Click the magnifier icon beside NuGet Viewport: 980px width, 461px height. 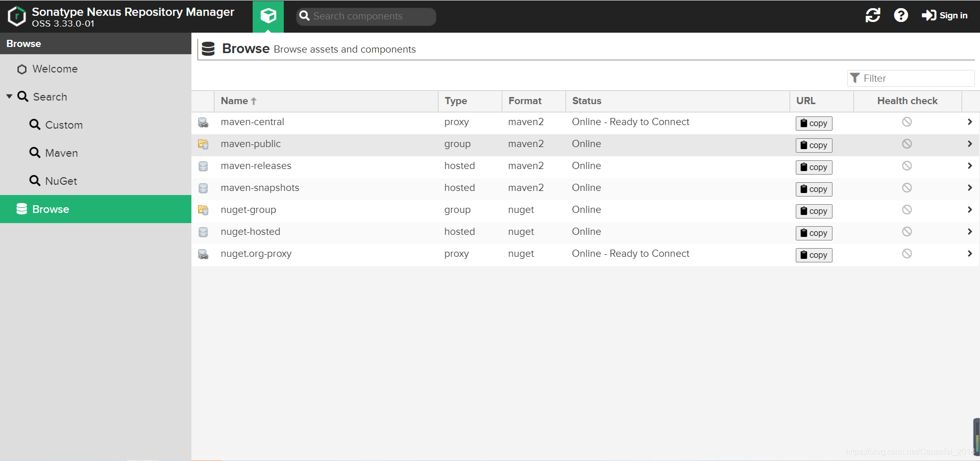[35, 181]
